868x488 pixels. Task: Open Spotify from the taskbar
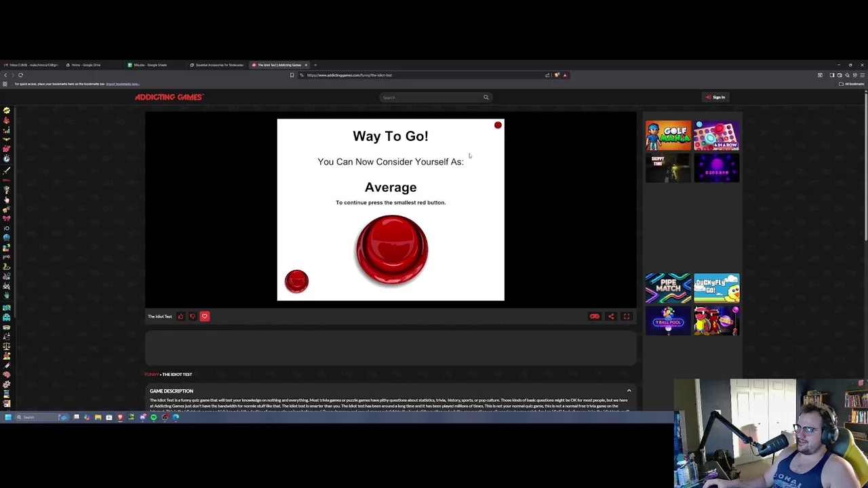click(153, 418)
